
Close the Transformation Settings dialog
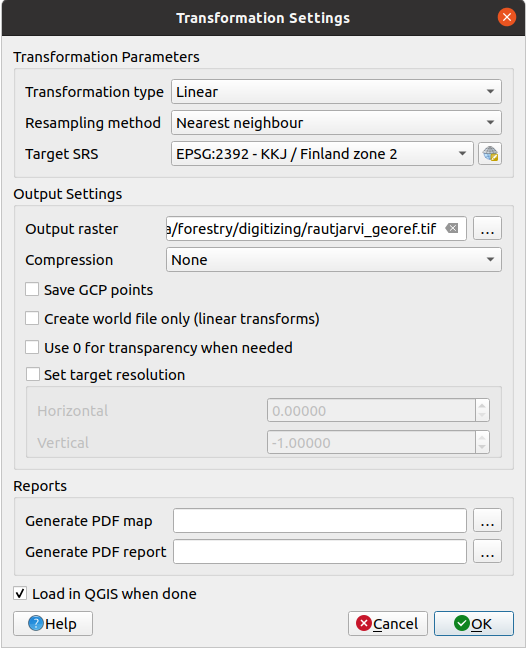pos(507,17)
